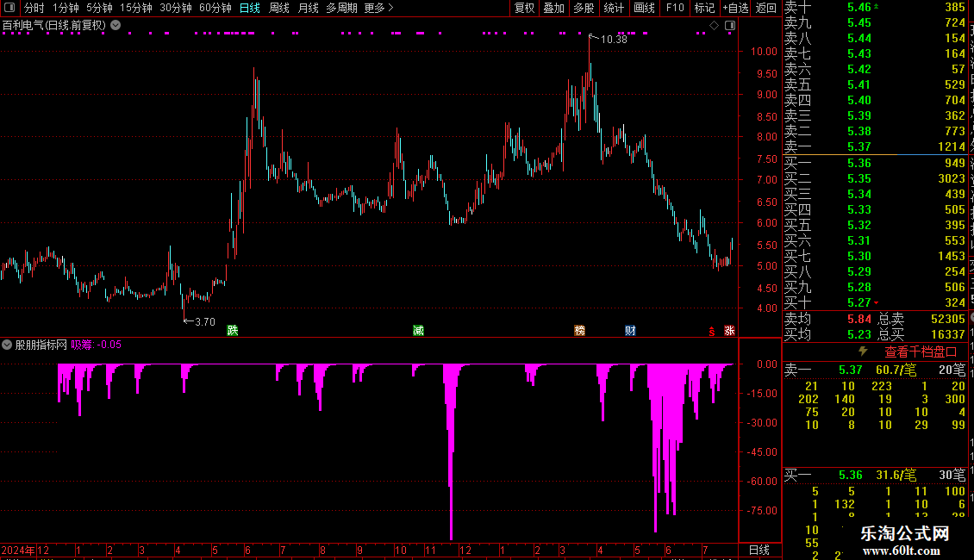The width and height of the screenshot is (974, 560).
Task: Click the 买七 5.30 bid row
Action: [875, 256]
